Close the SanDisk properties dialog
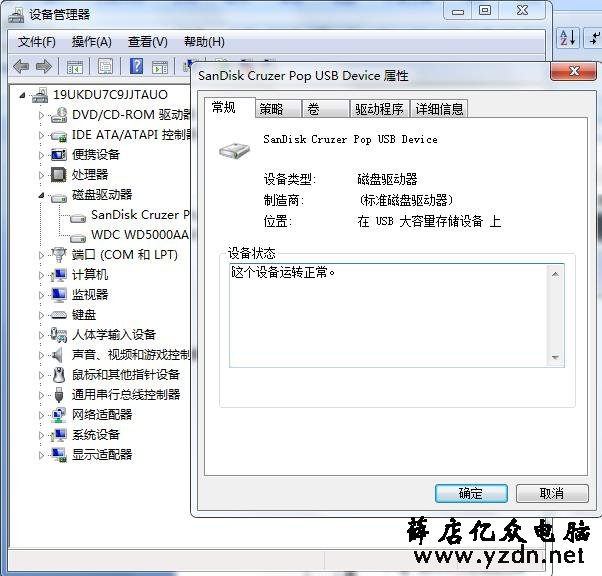Viewport: 602px width, 576px height. click(574, 71)
